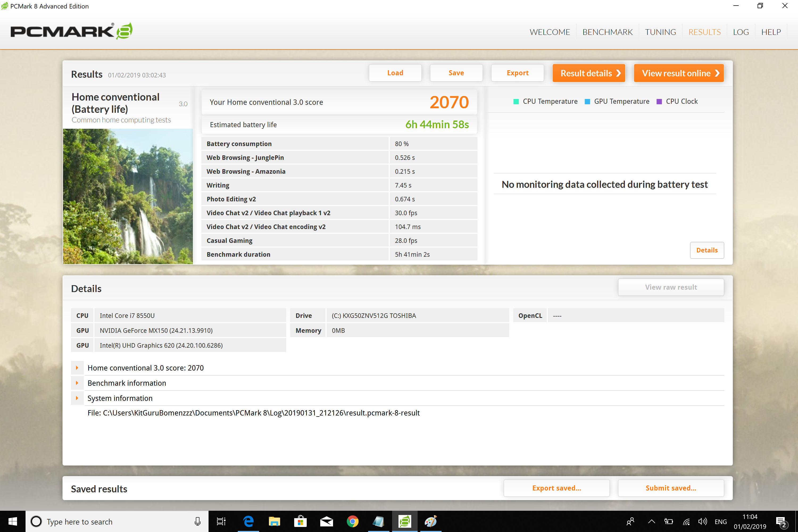
Task: Click the Task View icon
Action: click(221, 521)
